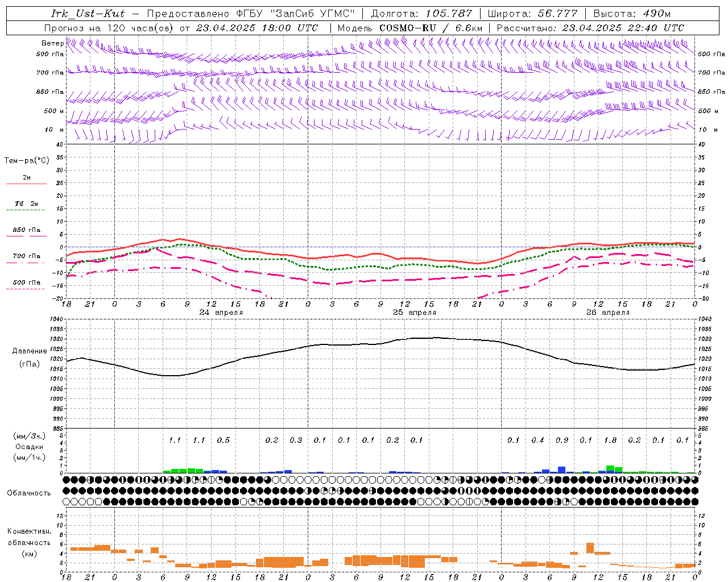Click the (км) convective cloud unit label
728x582 pixels.
click(x=30, y=554)
